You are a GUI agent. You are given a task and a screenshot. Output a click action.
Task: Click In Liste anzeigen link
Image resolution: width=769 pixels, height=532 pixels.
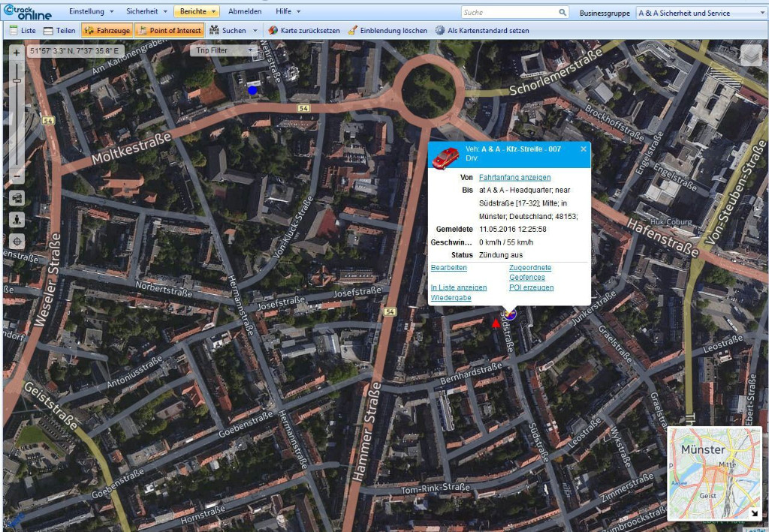tap(459, 287)
